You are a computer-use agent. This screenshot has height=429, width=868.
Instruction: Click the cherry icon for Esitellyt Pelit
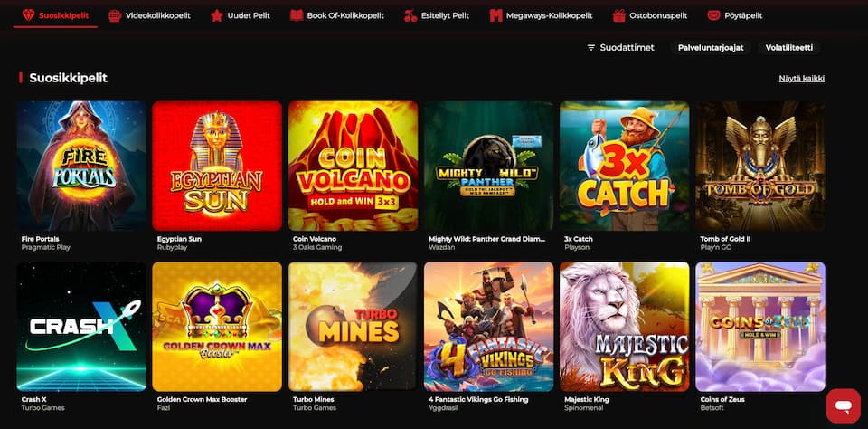tap(410, 15)
